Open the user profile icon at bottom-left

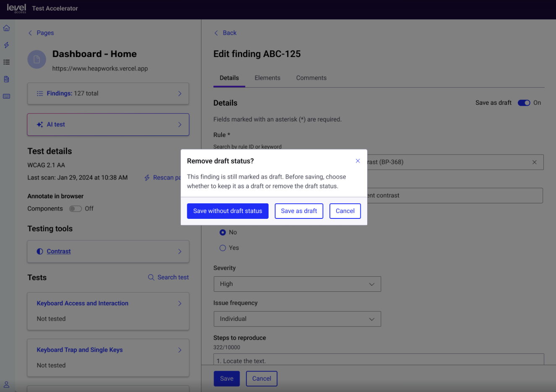6,384
